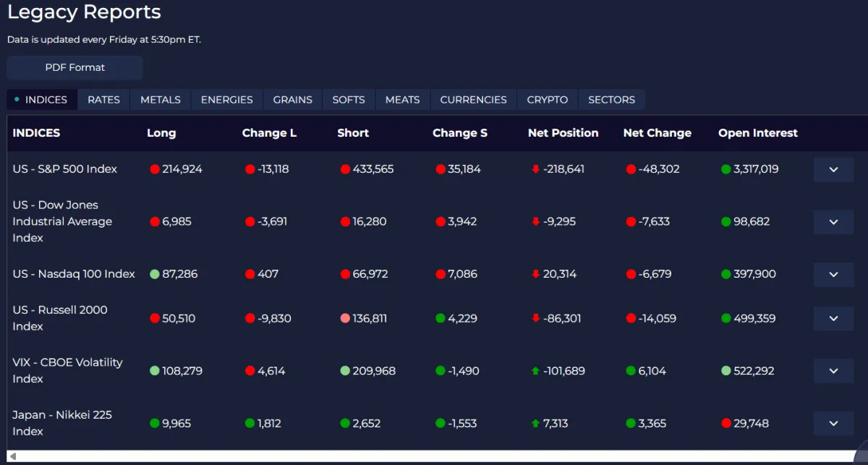The image size is (868, 465).
Task: Click the red dot beside 35,184
Action: click(441, 169)
